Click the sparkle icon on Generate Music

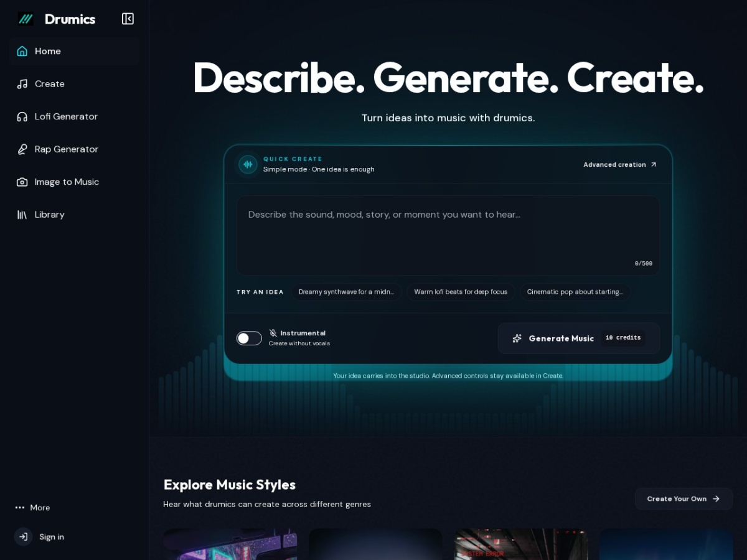pos(517,338)
